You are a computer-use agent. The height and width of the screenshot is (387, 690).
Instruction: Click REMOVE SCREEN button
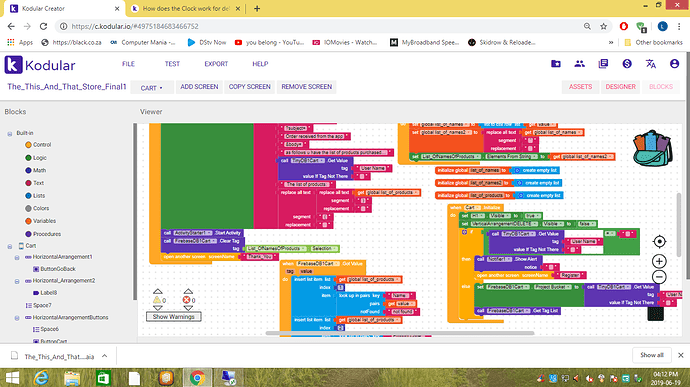point(307,87)
